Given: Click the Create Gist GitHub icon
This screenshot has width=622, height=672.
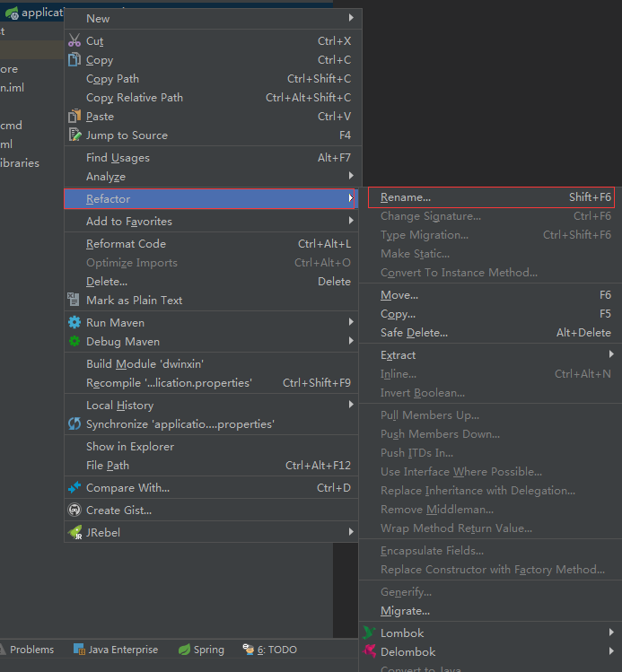Looking at the screenshot, I should 74,511.
